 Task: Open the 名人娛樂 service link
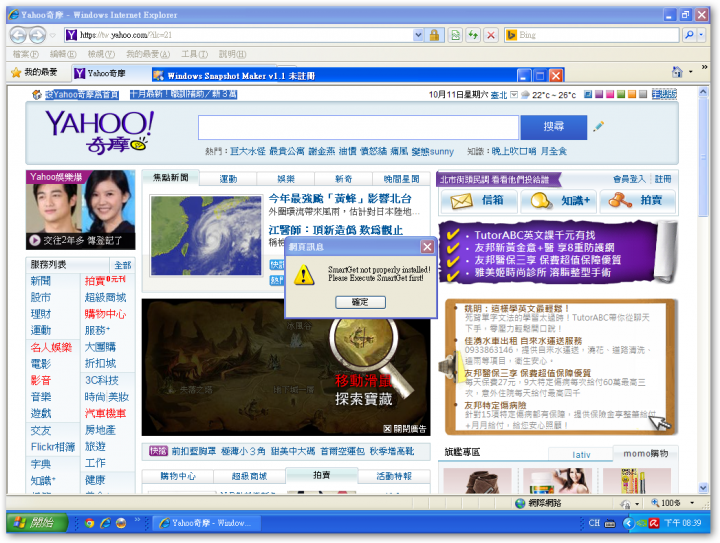click(x=51, y=347)
